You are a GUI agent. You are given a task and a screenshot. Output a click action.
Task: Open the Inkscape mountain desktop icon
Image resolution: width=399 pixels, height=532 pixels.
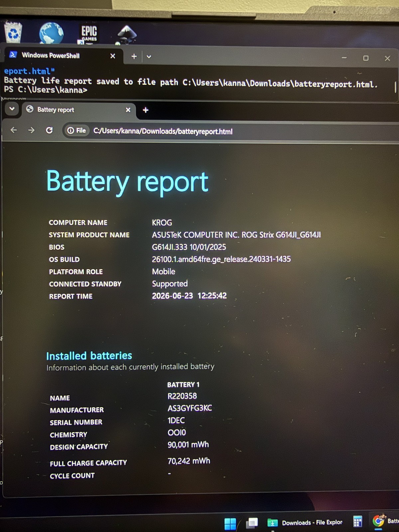point(127,34)
